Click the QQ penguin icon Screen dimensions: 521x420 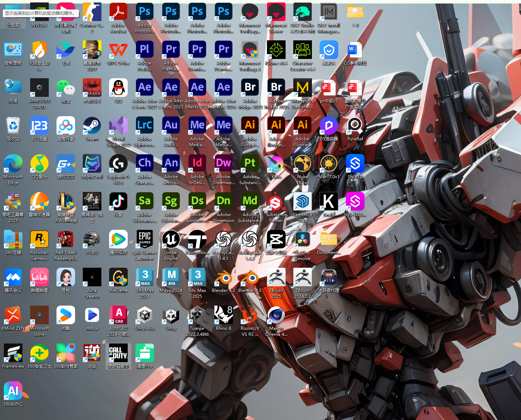[x=118, y=91]
